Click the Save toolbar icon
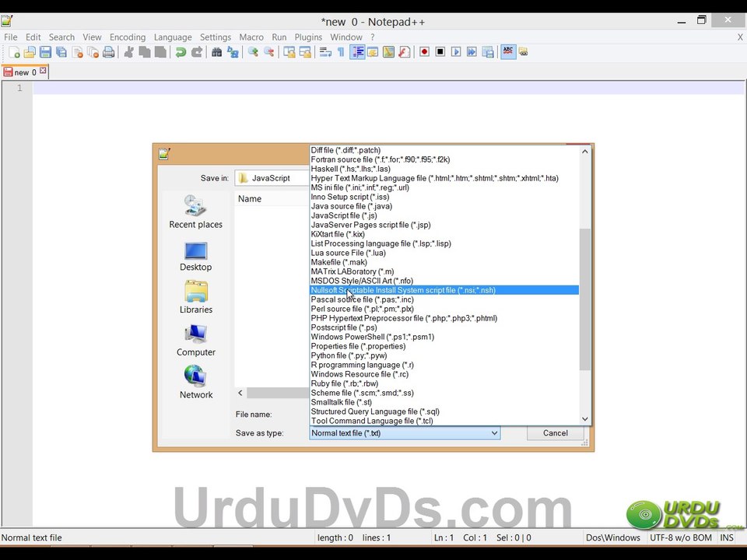The image size is (747, 560). tap(45, 52)
